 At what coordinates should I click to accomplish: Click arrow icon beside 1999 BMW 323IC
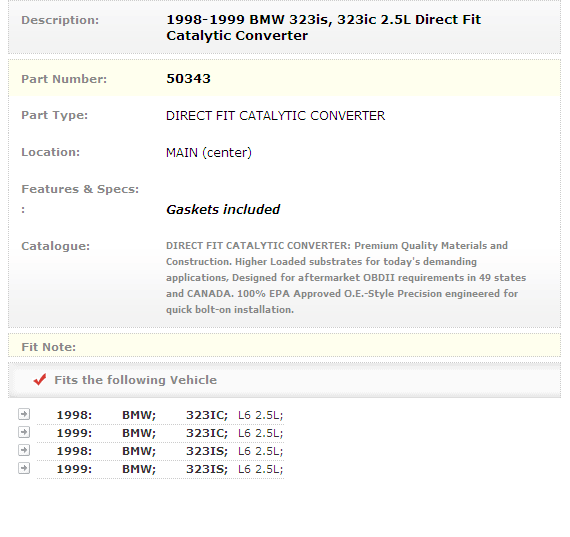[x=24, y=432]
